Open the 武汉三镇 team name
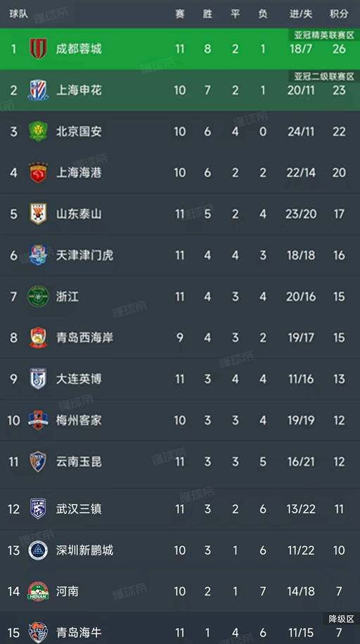360x644 pixels. [79, 509]
